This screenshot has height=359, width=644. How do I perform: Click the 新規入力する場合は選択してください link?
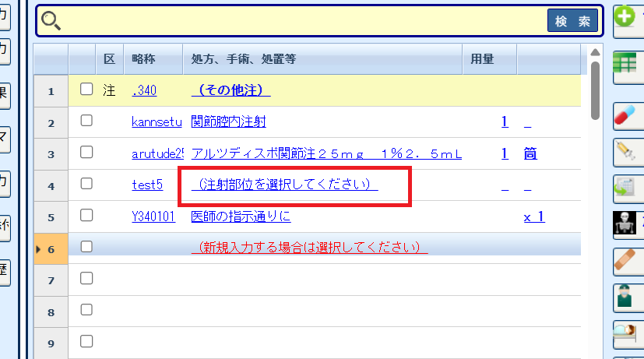click(310, 247)
